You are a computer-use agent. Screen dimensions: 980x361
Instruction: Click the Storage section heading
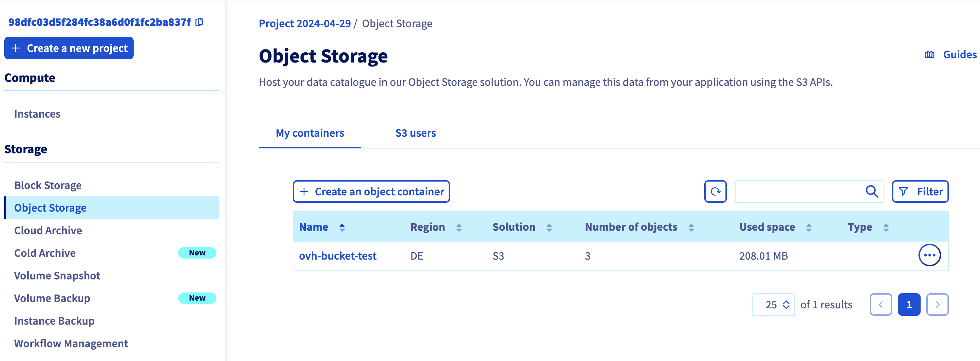pyautogui.click(x=25, y=149)
